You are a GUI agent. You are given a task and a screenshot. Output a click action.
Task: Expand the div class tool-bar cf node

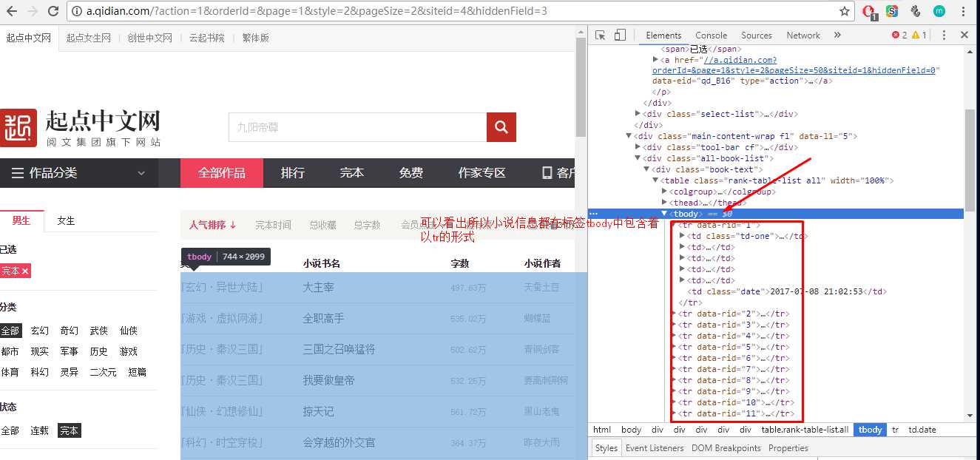click(x=638, y=147)
